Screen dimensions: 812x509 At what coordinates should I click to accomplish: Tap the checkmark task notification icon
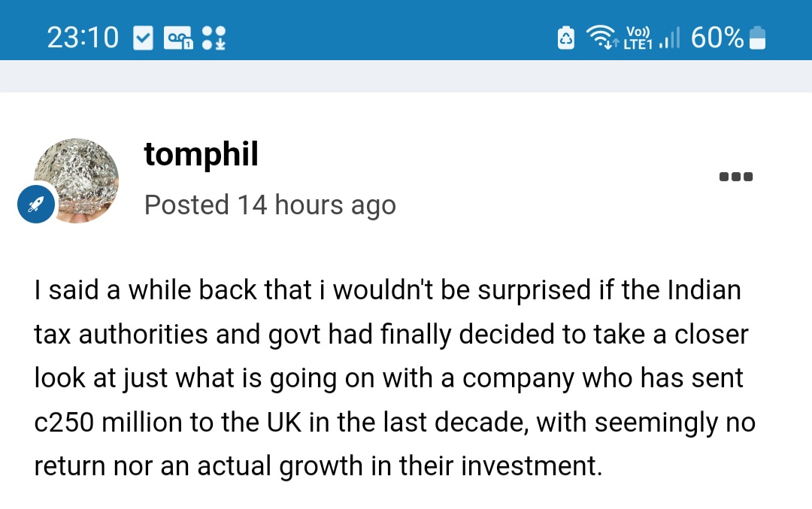point(143,38)
